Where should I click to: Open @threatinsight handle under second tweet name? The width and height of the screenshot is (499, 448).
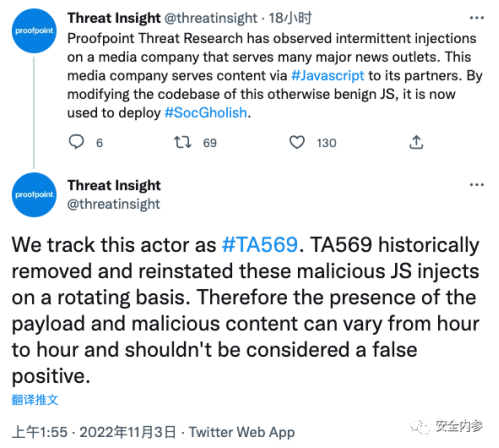click(114, 204)
